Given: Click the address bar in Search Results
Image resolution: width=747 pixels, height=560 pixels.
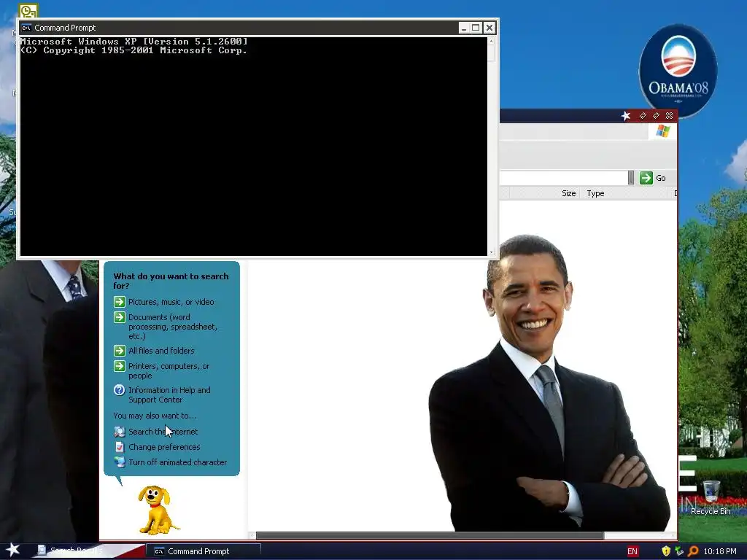Looking at the screenshot, I should pos(563,178).
